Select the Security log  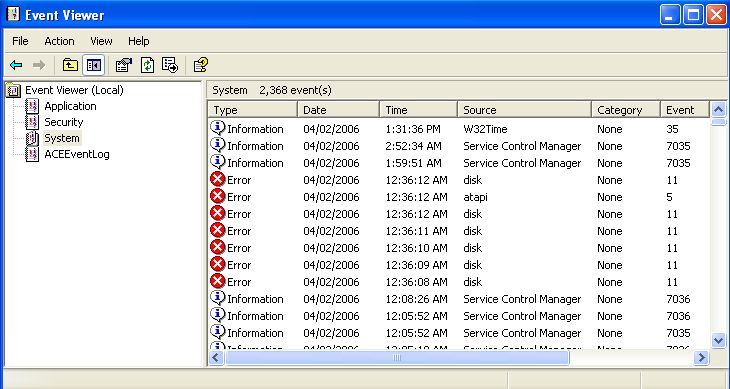tap(64, 122)
